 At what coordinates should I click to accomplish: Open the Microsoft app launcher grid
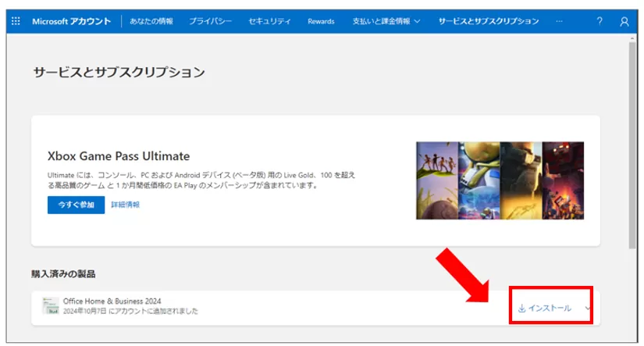(16, 21)
